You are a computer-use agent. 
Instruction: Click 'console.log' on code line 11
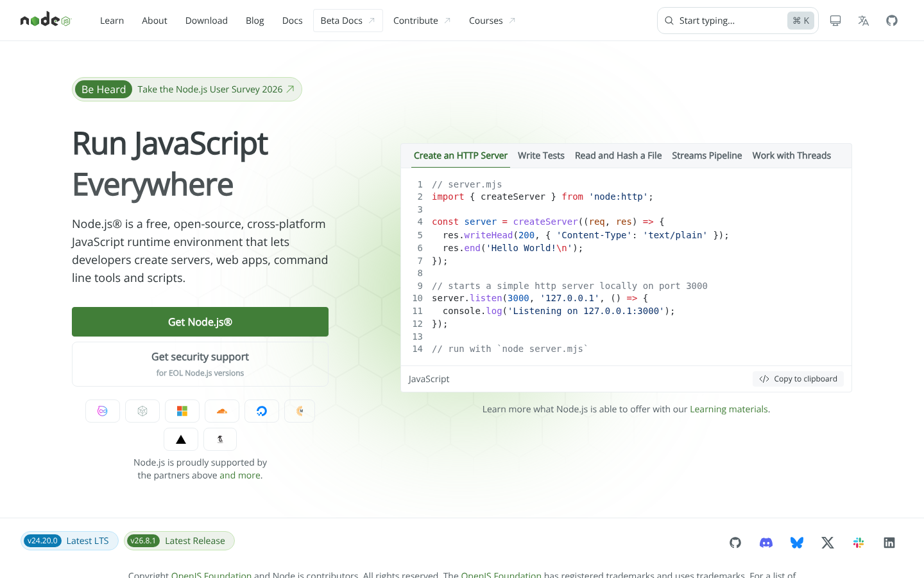click(x=472, y=311)
